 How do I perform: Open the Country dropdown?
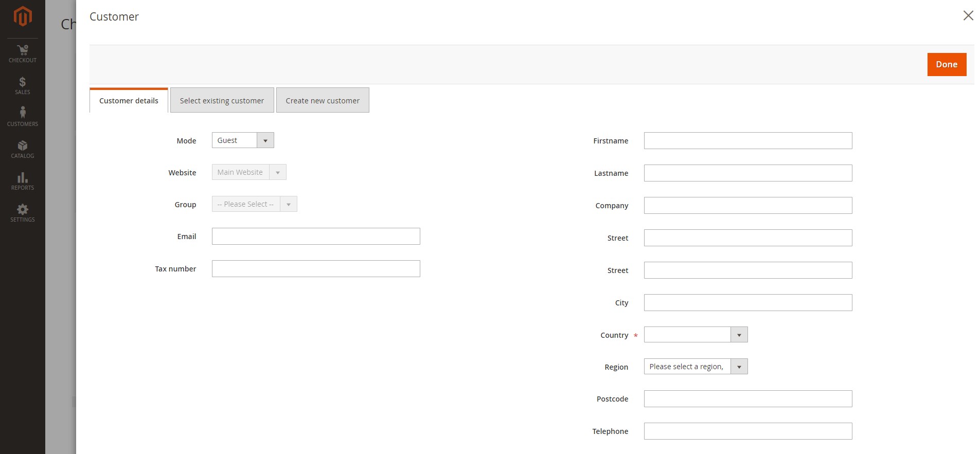coord(696,335)
